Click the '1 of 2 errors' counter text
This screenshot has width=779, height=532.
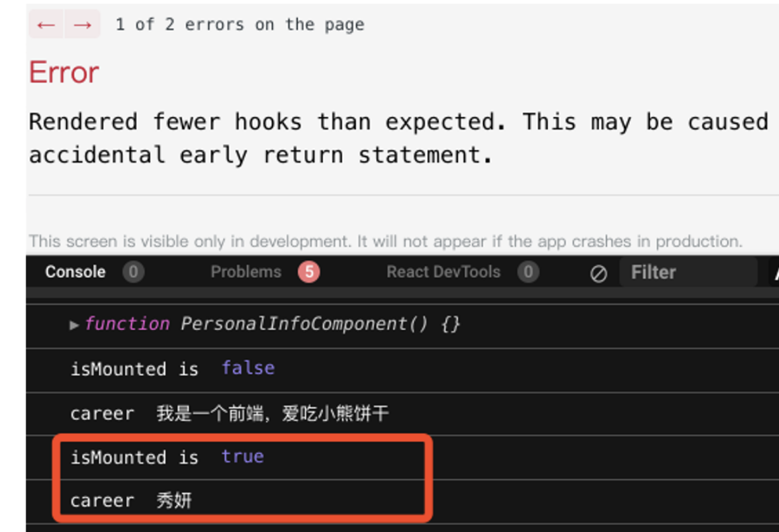click(x=240, y=24)
